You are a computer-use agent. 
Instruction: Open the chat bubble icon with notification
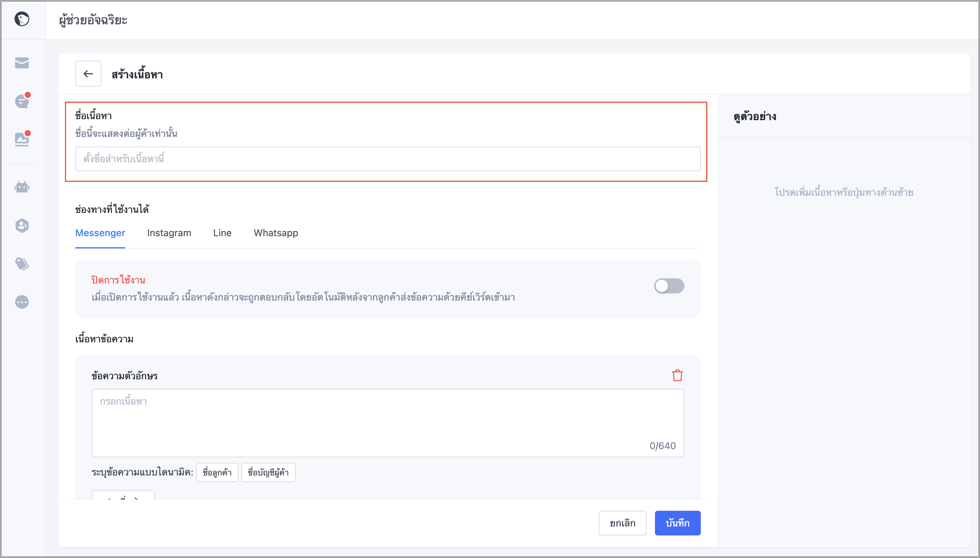(22, 101)
